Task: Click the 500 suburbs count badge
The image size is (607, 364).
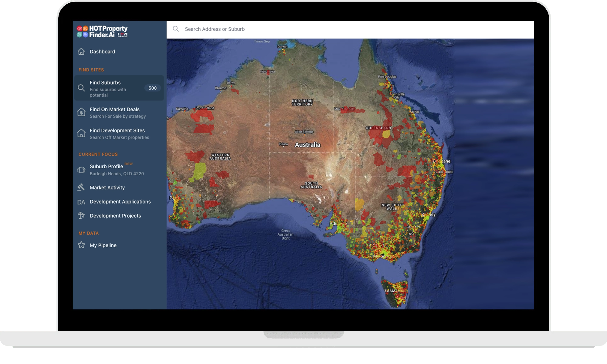Action: 152,88
